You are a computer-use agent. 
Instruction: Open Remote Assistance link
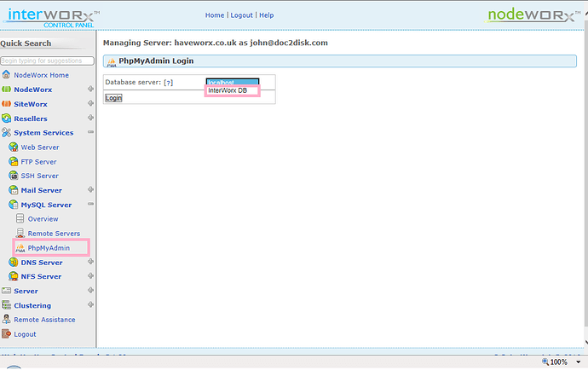coord(44,320)
